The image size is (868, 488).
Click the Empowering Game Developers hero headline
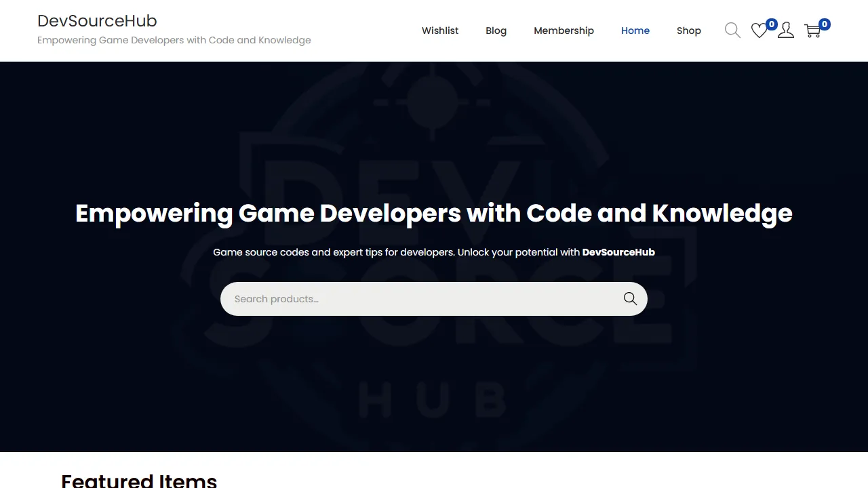point(434,213)
